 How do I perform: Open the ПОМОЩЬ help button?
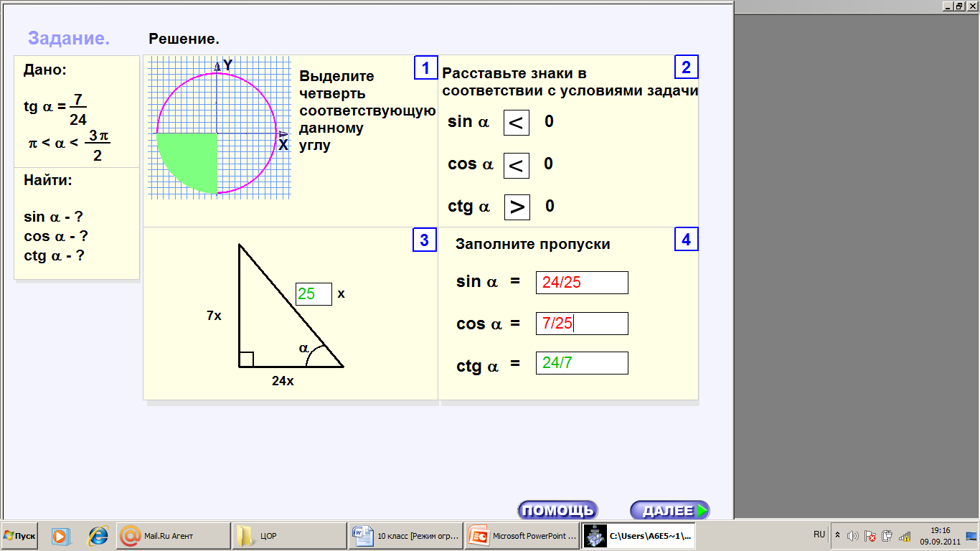click(x=557, y=511)
